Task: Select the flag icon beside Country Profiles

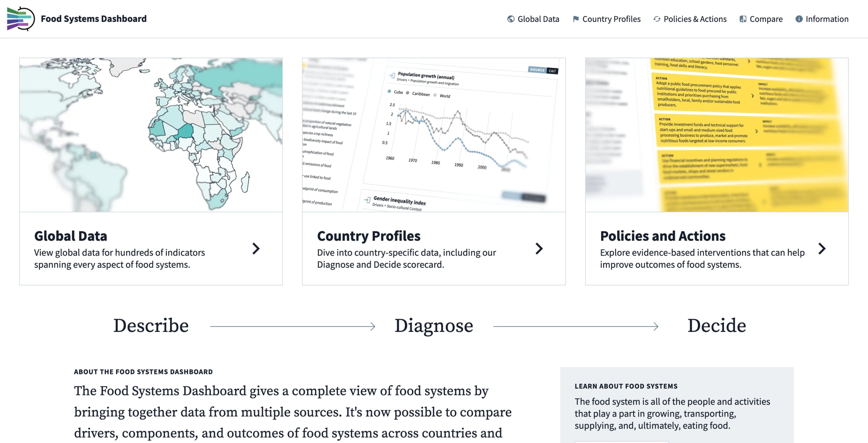Action: tap(577, 19)
